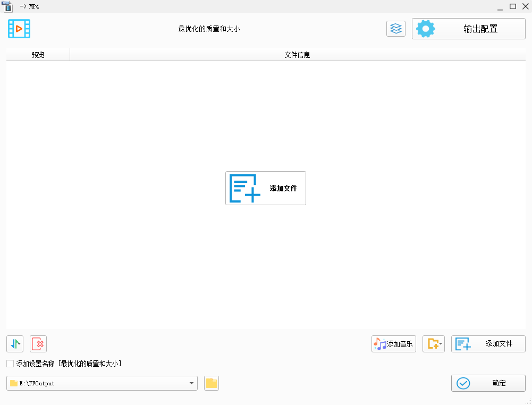Click the 确定 confirm button
The width and height of the screenshot is (532, 405).
pyautogui.click(x=488, y=383)
